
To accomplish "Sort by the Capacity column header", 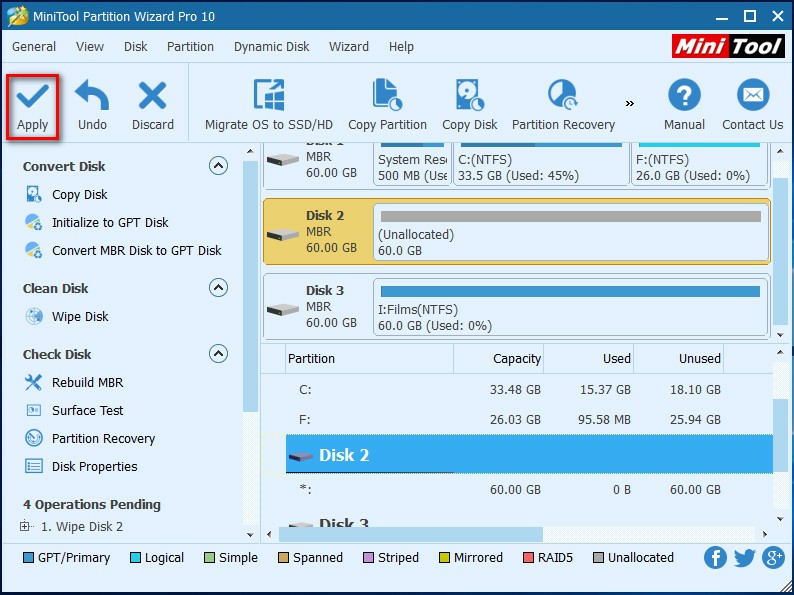I will (498, 359).
